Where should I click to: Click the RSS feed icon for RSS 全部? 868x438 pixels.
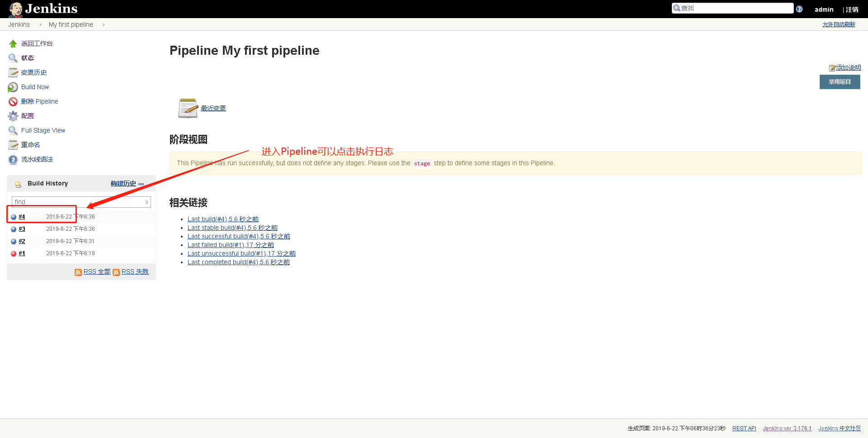pos(78,272)
